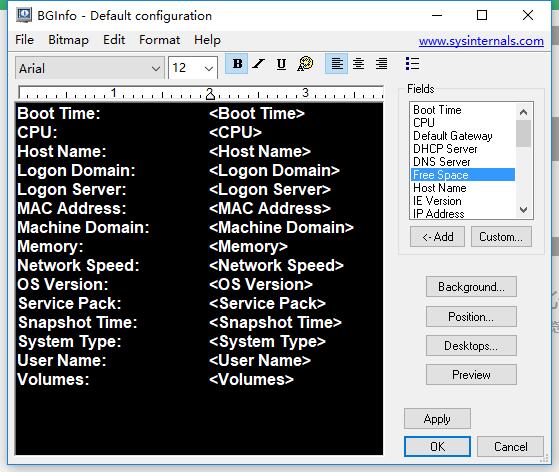
Task: Click the Apply button
Action: 437,419
